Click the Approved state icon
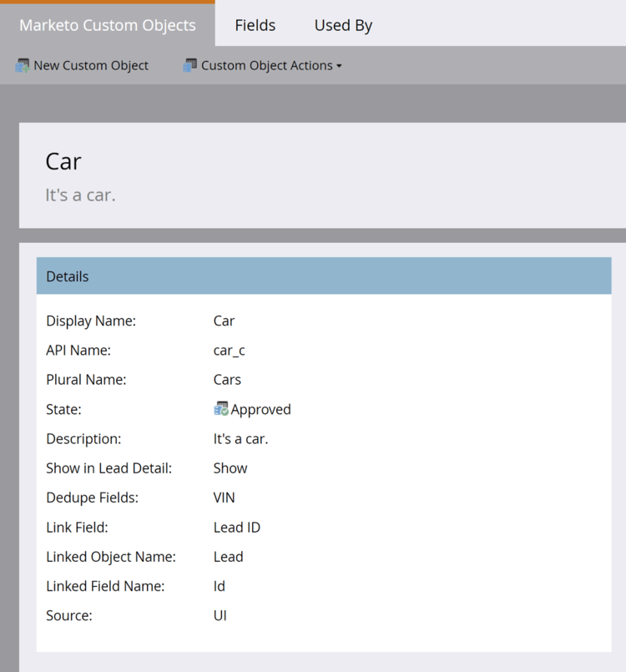The image size is (626, 672). click(x=221, y=409)
